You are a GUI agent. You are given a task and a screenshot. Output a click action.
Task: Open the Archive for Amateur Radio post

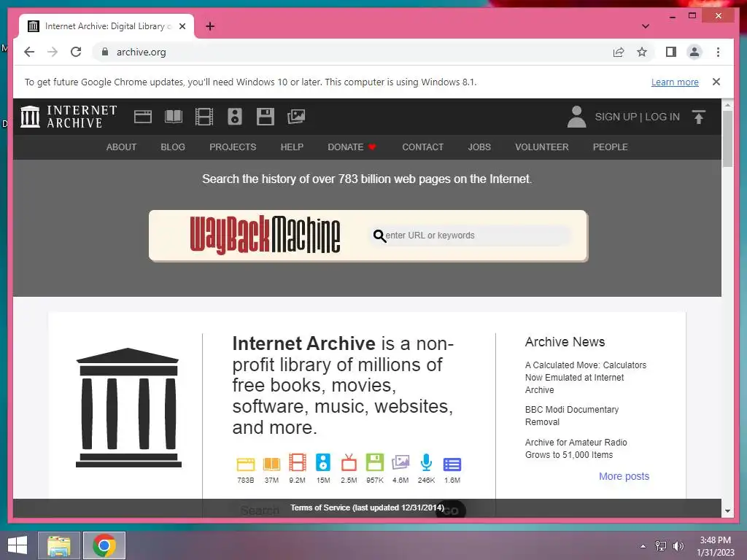(x=576, y=448)
